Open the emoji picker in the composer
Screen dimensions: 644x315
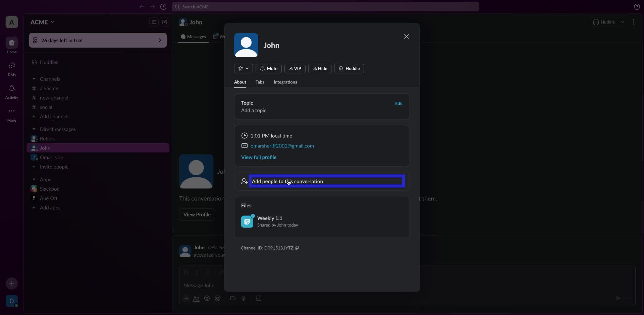click(x=207, y=298)
